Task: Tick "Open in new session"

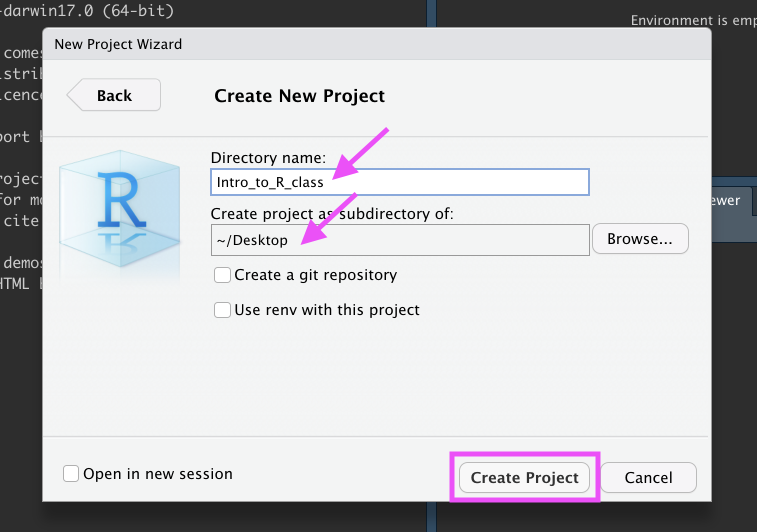Action: tap(70, 473)
